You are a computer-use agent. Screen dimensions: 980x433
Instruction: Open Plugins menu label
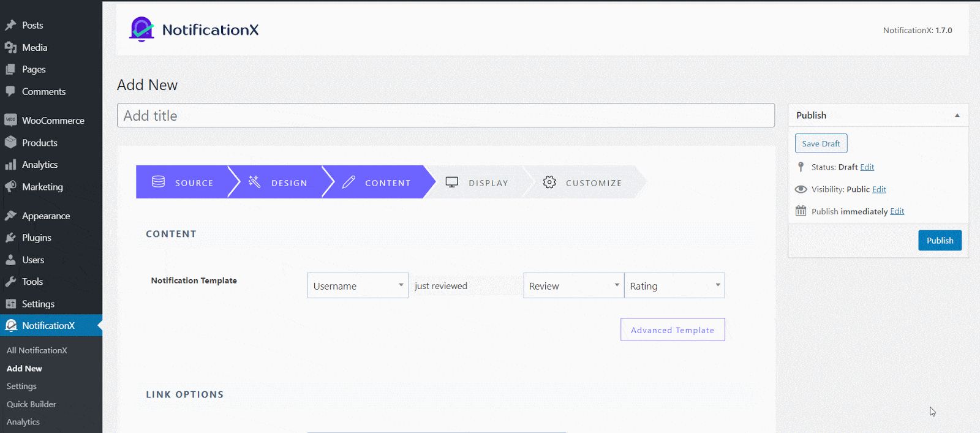point(37,238)
